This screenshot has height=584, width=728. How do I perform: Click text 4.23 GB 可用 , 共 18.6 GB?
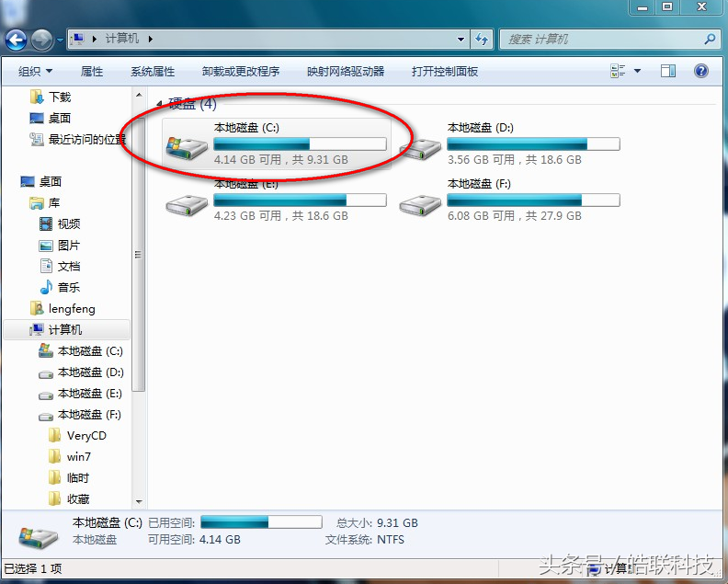281,216
